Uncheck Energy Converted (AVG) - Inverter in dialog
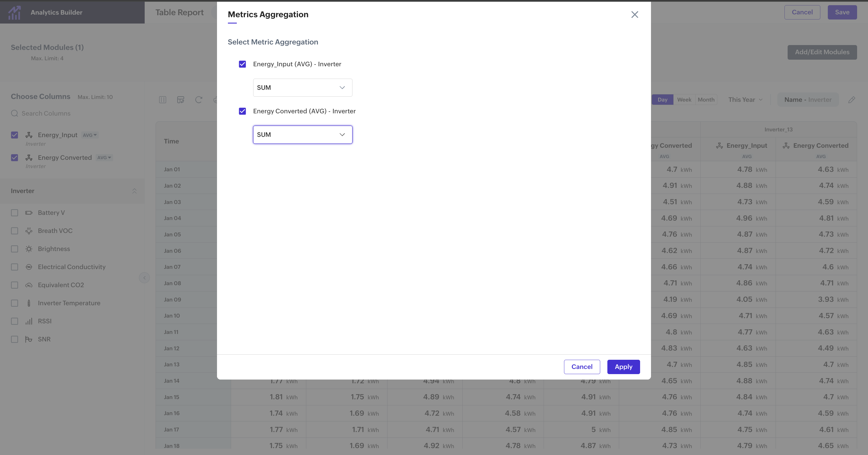Image resolution: width=868 pixels, height=455 pixels. (242, 111)
